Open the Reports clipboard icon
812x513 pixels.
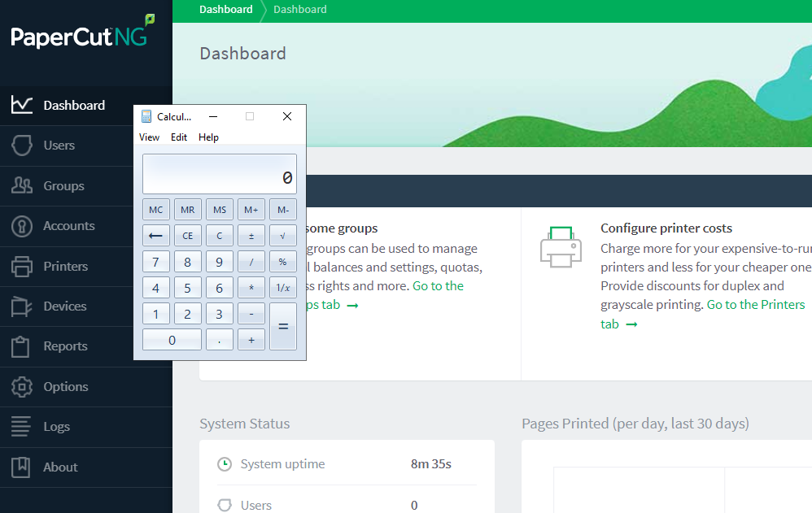click(22, 346)
